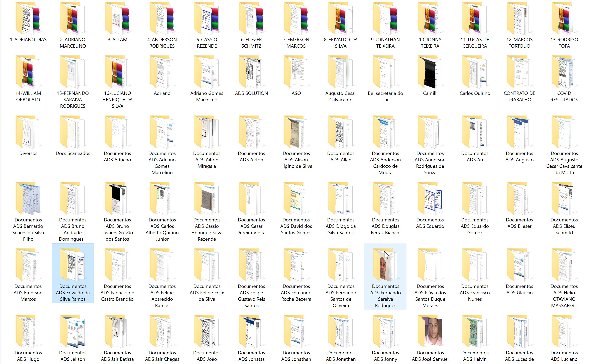Screen dimensions: 589x364
Task: Open the Docs Scaneados folder icon
Action: [x=73, y=132]
